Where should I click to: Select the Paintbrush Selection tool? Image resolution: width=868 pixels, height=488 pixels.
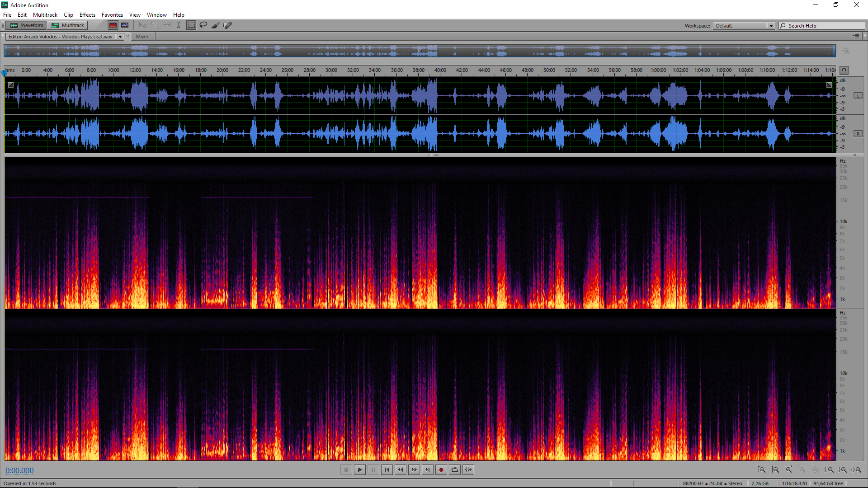[x=216, y=25]
